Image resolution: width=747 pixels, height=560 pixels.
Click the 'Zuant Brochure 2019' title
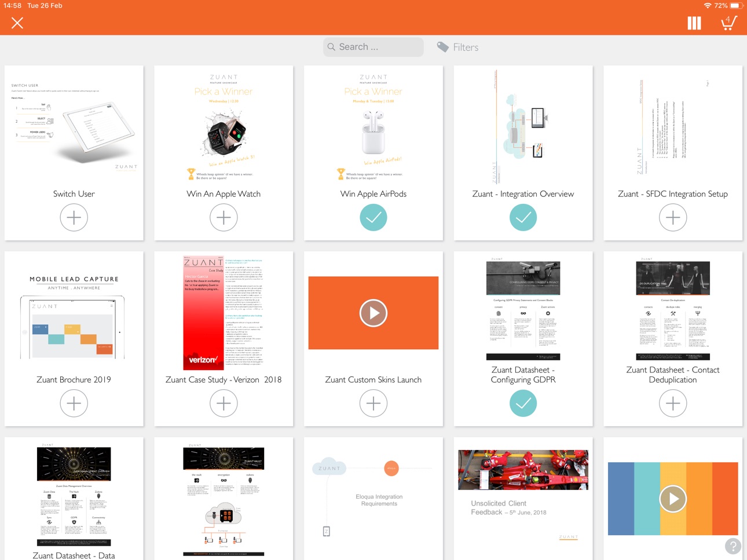coord(74,380)
